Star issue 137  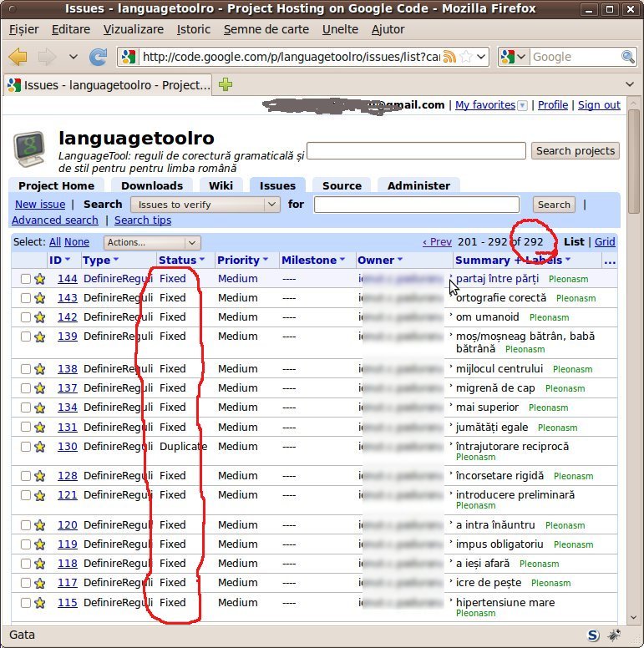[x=40, y=388]
